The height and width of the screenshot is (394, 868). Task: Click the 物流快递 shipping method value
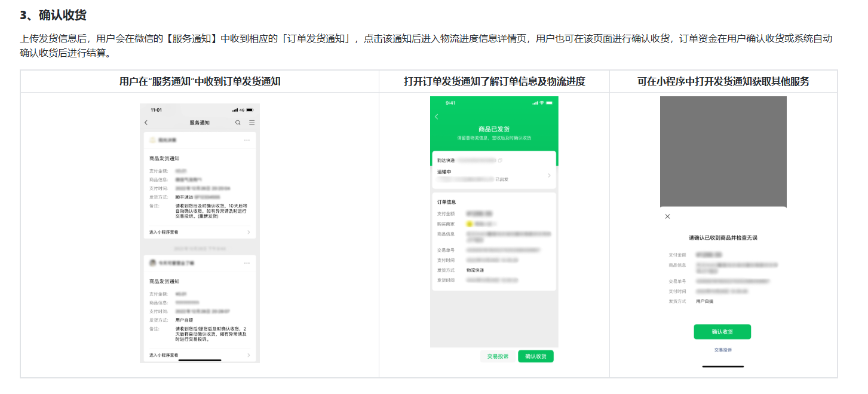pos(475,270)
